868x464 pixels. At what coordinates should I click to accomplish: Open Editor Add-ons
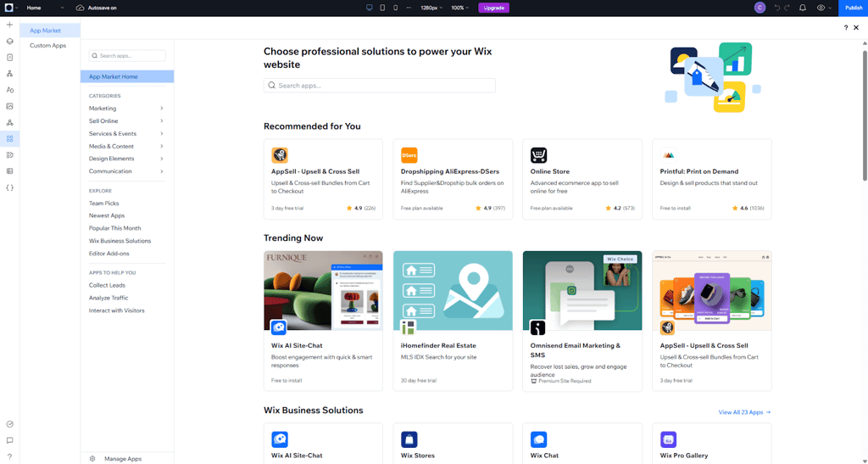[109, 254]
